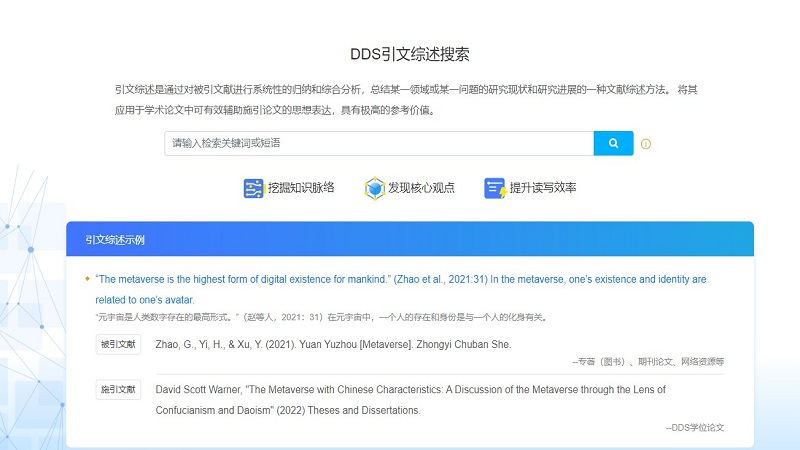
Task: Click the 专著（图书）、期刊论文 source note
Action: point(648,362)
